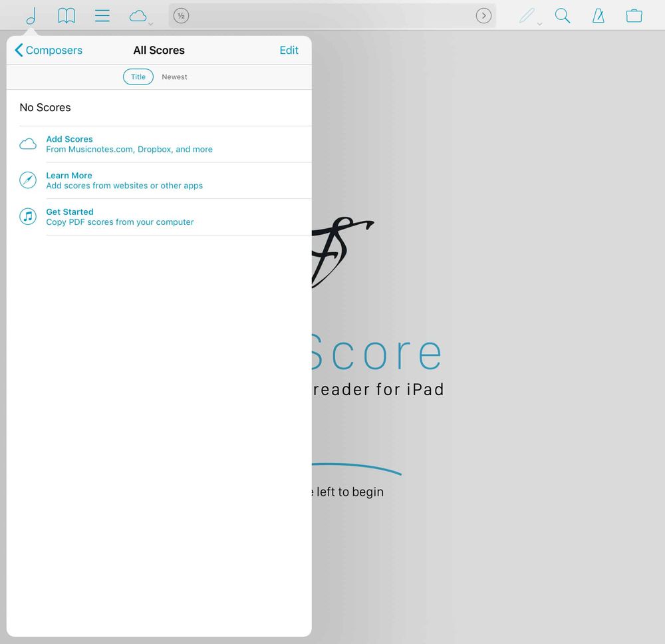Click the 'No Scores' text
The width and height of the screenshot is (665, 644).
(45, 107)
